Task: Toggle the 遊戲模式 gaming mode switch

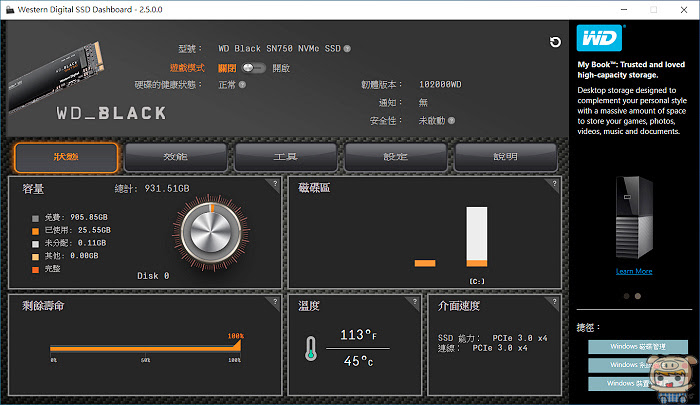Action: tap(254, 68)
